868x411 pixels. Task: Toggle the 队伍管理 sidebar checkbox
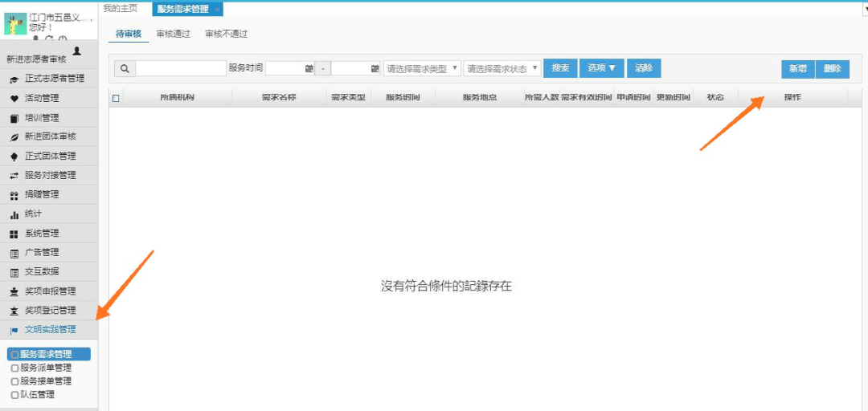point(15,395)
